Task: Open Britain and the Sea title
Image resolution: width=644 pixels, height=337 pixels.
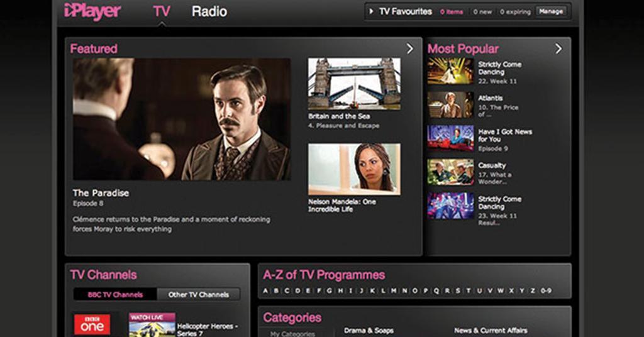Action: click(x=339, y=116)
